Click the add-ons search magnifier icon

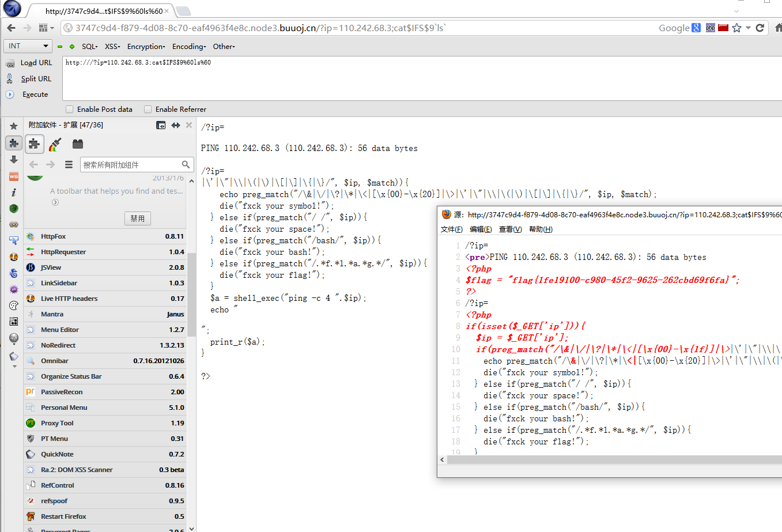tap(186, 164)
